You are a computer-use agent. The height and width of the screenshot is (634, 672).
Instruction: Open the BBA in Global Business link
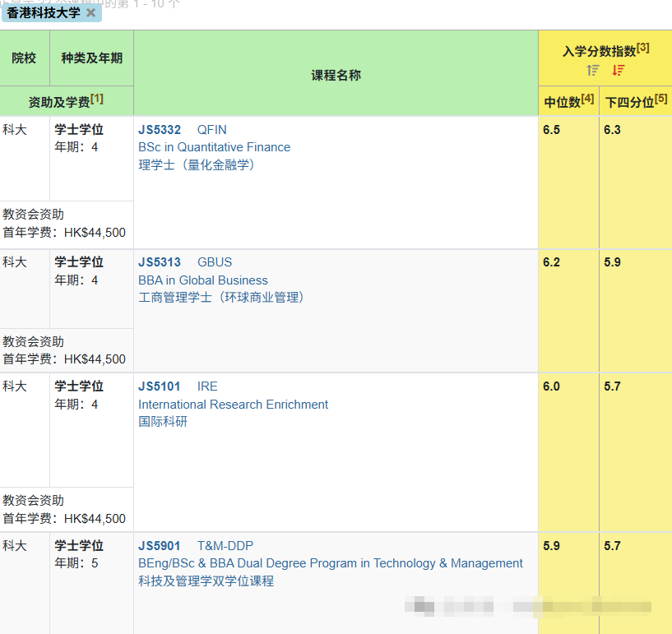point(203,280)
